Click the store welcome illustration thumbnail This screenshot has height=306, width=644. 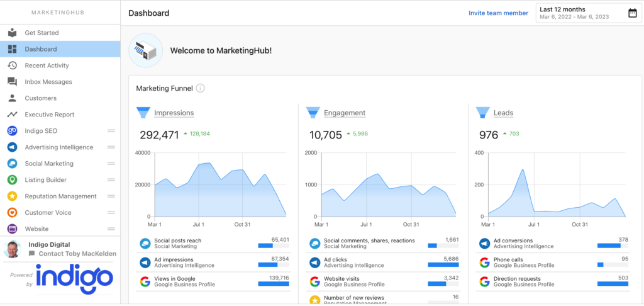[x=145, y=50]
